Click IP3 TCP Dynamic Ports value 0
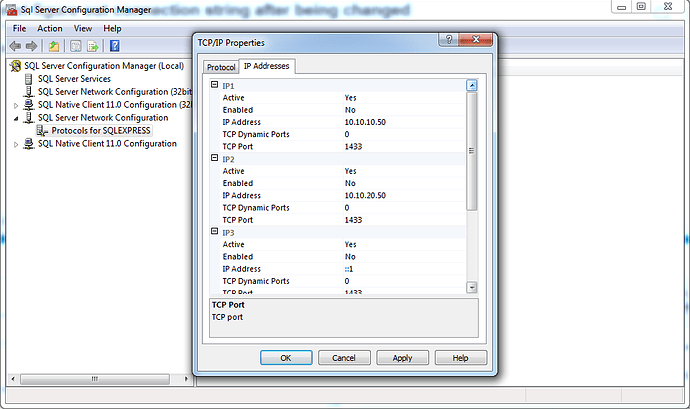This screenshot has height=409, width=690. 347,281
